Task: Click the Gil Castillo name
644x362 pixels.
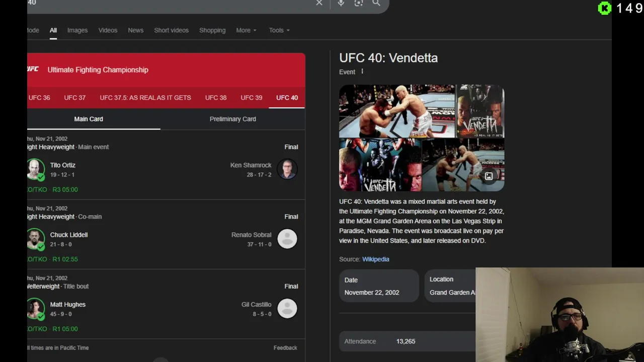Action: [256, 304]
